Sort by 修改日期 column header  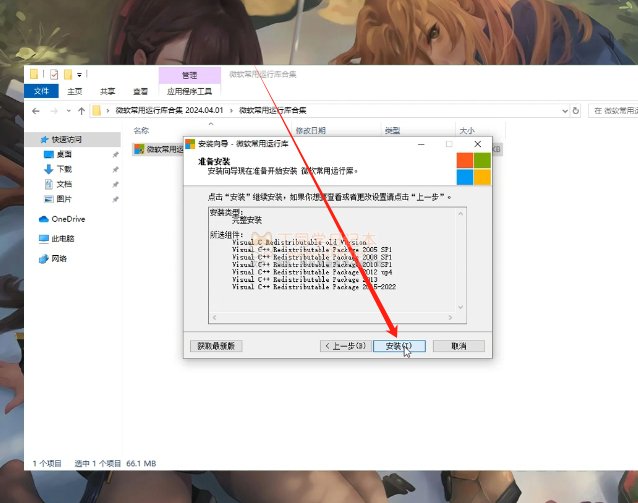(x=311, y=131)
